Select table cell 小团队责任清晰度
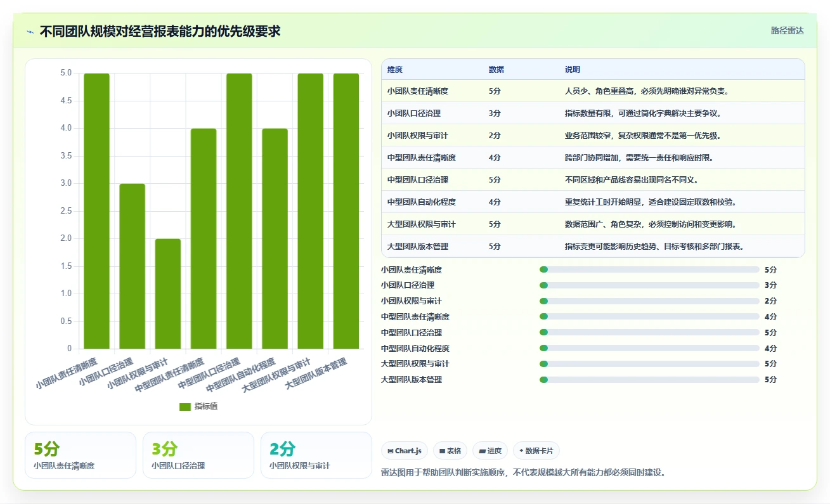Screen dimensions: 830x504 [x=418, y=91]
